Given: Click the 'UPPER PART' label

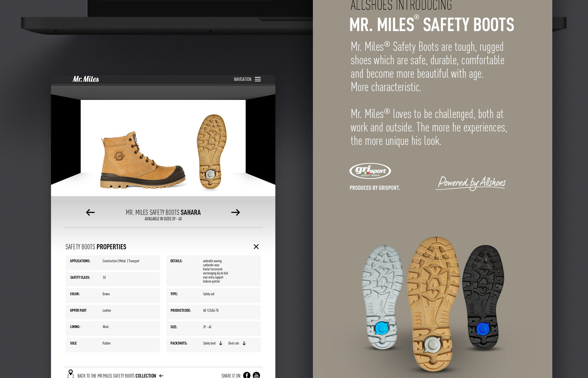Looking at the screenshot, I should (78, 311).
